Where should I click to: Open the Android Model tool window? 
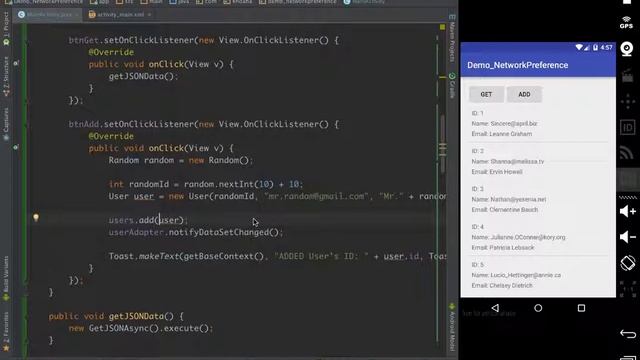[x=452, y=327]
